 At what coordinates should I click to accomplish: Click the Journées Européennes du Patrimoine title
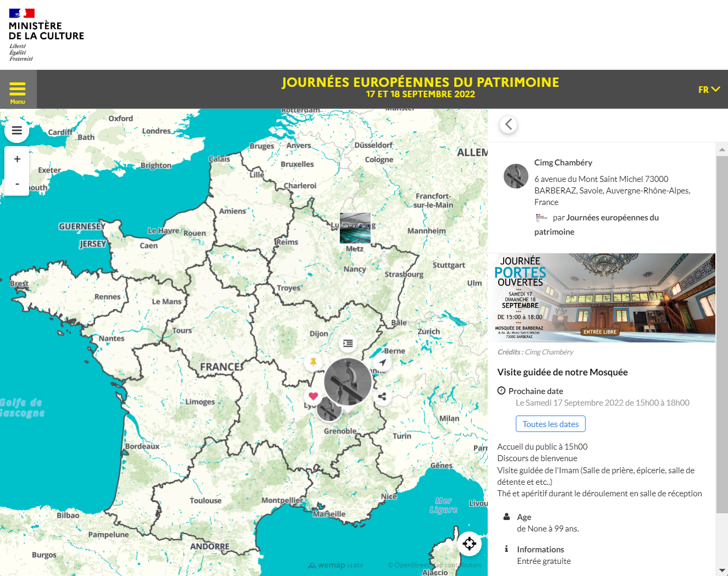click(421, 82)
